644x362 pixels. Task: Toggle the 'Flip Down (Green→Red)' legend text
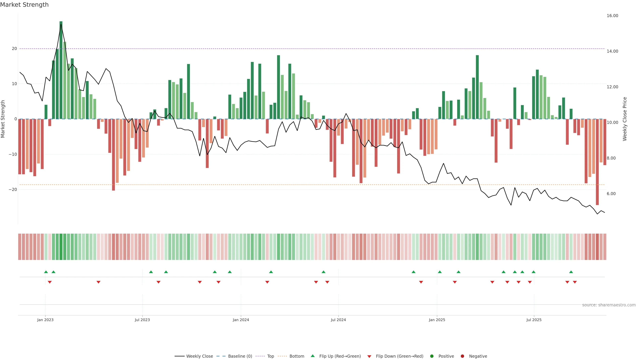click(399, 356)
